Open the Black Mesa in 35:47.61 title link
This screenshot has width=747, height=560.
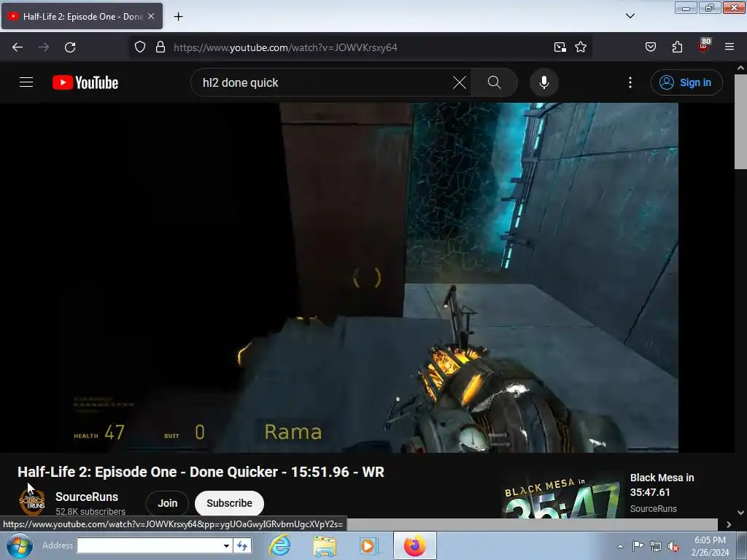[x=662, y=485]
